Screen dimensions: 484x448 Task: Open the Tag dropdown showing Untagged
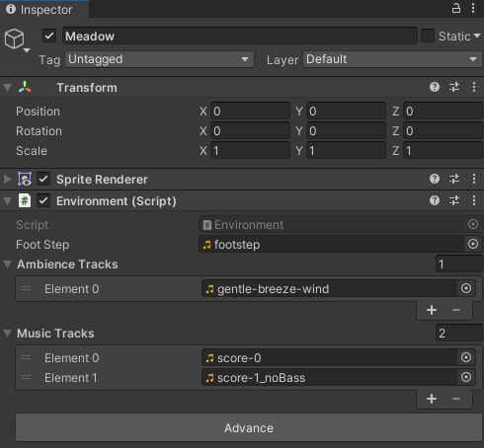(159, 59)
